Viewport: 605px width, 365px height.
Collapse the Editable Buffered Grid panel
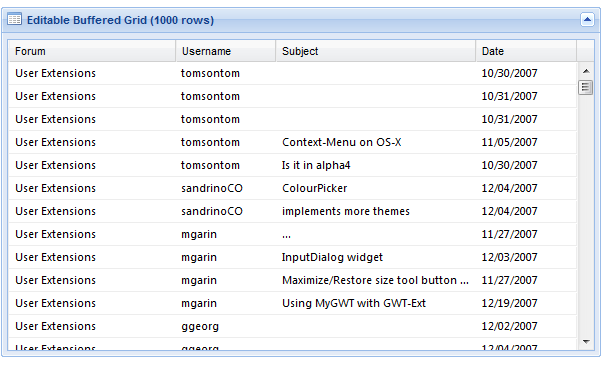587,19
